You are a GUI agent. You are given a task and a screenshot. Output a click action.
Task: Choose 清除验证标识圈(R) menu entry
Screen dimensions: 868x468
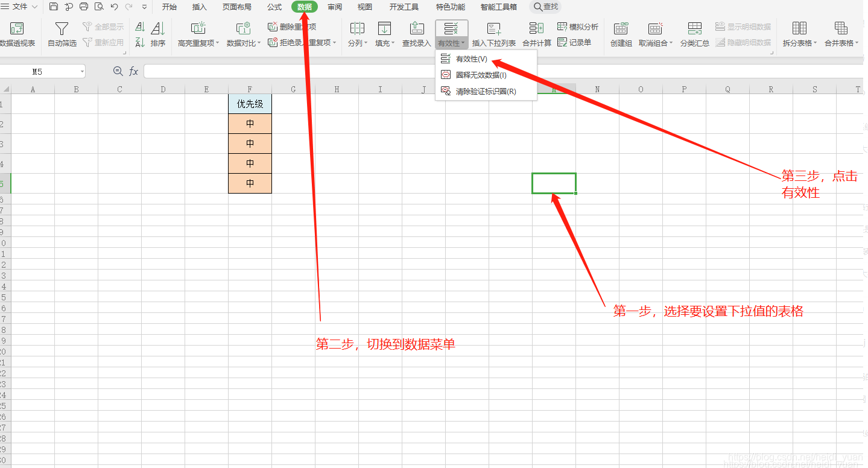(486, 92)
